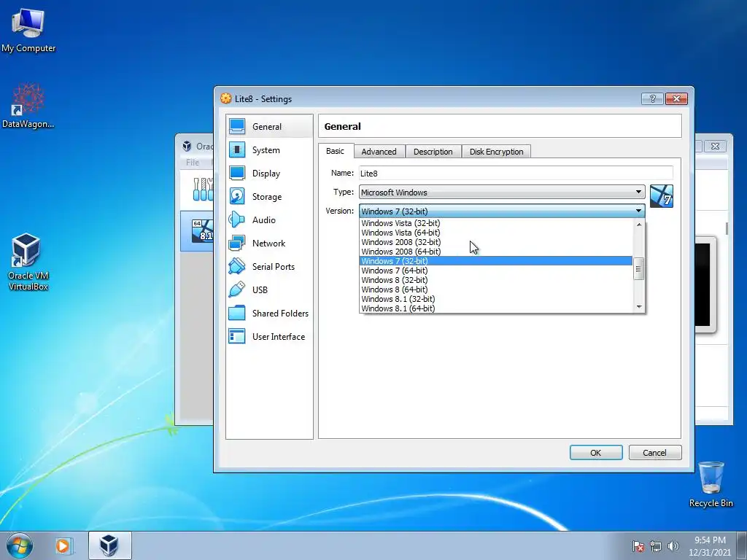Launch the DataWagon desktop shortcut
This screenshot has width=747, height=560.
(28, 106)
